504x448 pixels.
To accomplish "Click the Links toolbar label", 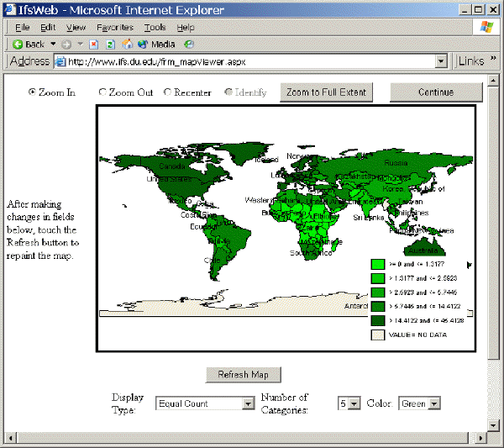I will 471,61.
